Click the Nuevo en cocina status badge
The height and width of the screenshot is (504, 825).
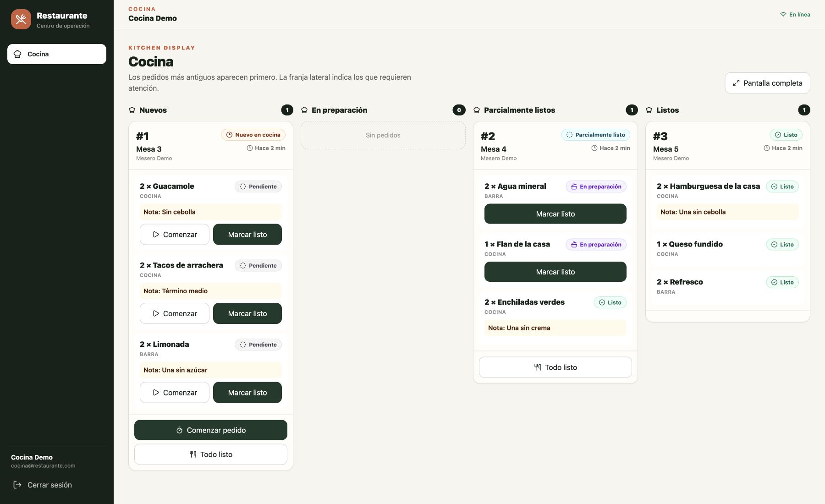tap(253, 135)
